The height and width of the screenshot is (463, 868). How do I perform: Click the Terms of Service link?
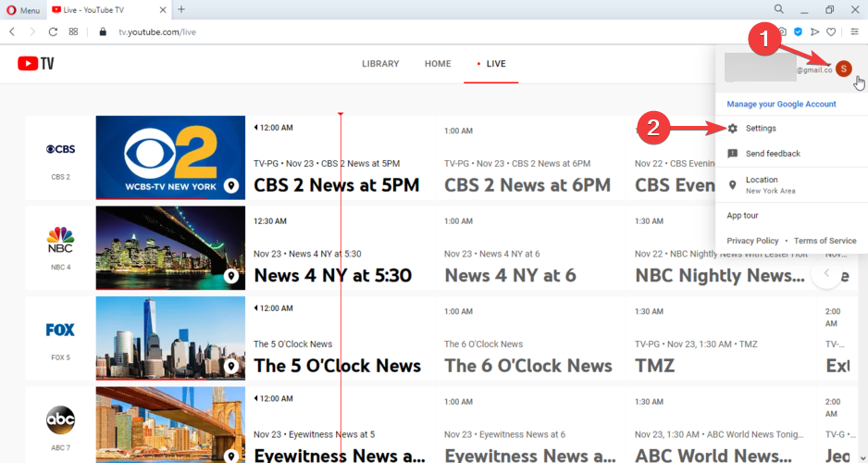click(825, 241)
